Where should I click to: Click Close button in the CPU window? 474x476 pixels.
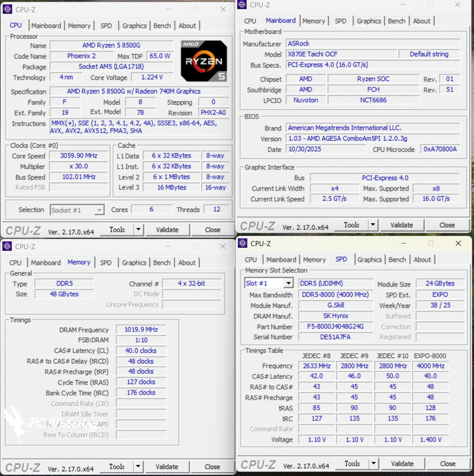point(213,229)
